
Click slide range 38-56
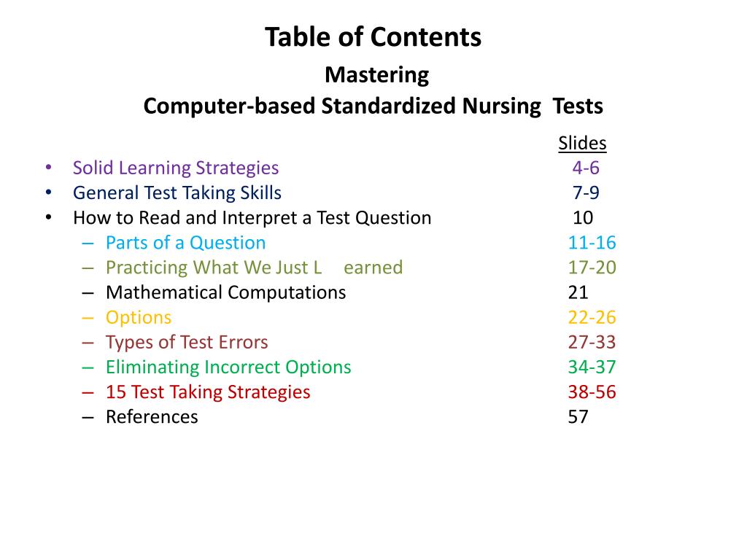(x=592, y=392)
